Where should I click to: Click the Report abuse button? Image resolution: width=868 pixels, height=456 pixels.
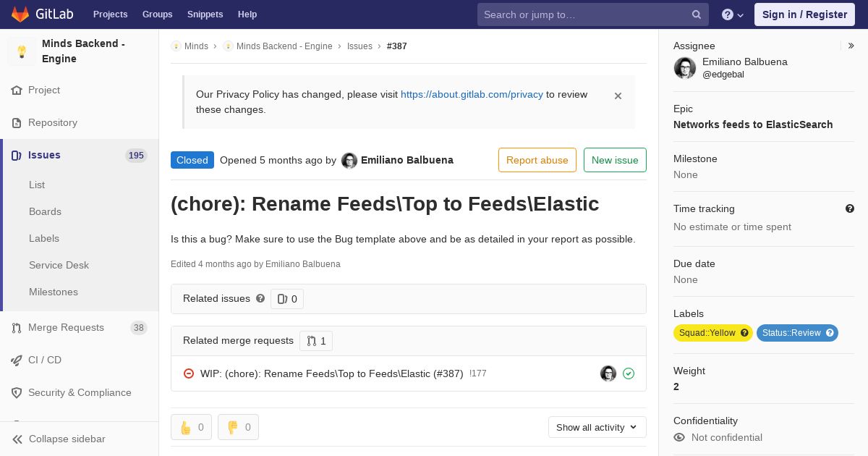pyautogui.click(x=537, y=160)
